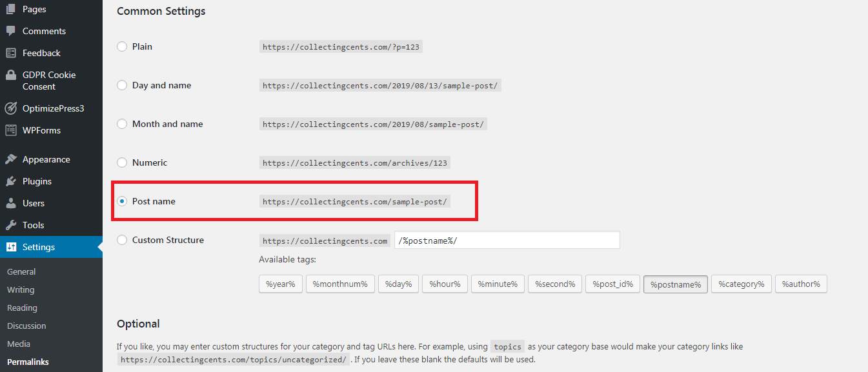This screenshot has width=868, height=372.
Task: Open the Settings menu
Action: click(x=51, y=247)
